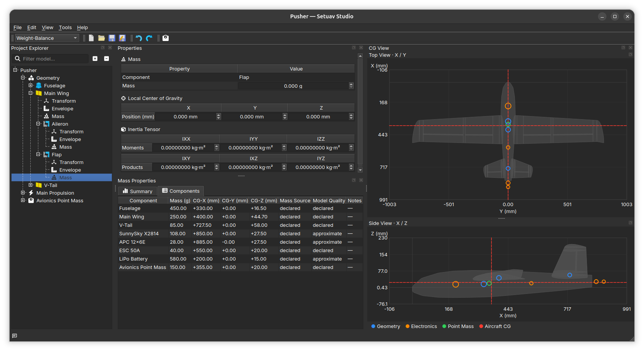Float the Mass Properties panel
Viewport: 644px width, 351px height.
point(354,180)
